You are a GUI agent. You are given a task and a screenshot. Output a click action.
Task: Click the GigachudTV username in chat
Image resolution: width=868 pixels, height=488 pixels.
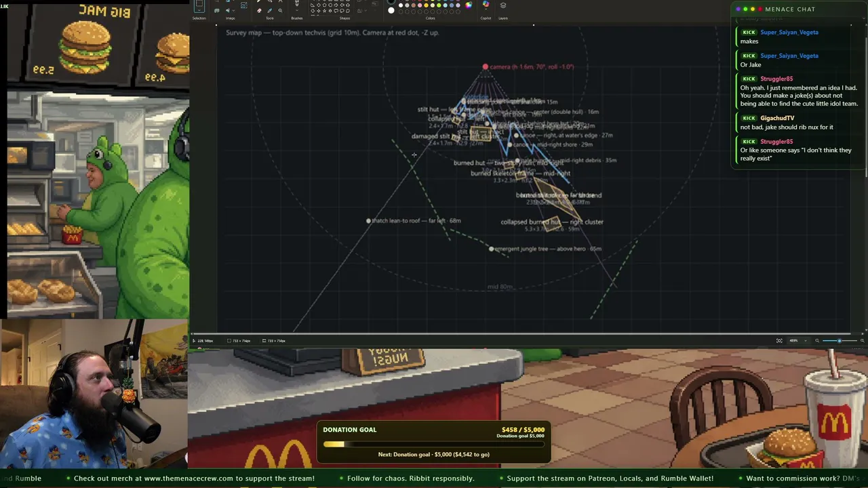pyautogui.click(x=777, y=118)
